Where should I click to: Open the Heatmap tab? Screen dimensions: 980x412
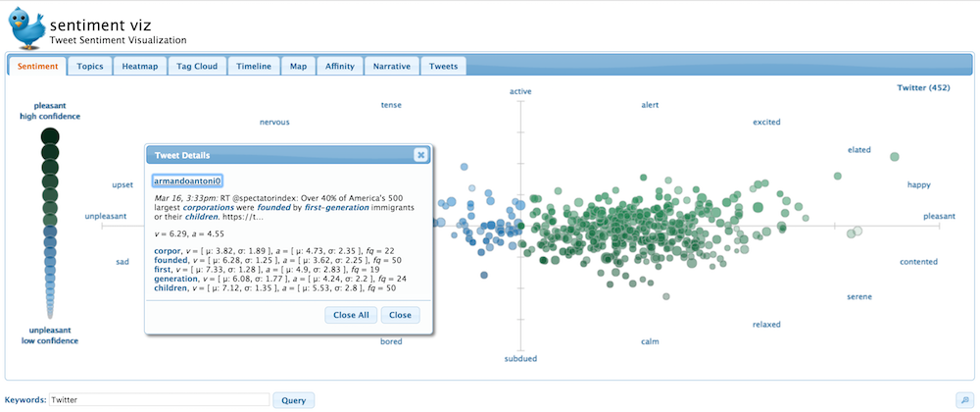(138, 66)
